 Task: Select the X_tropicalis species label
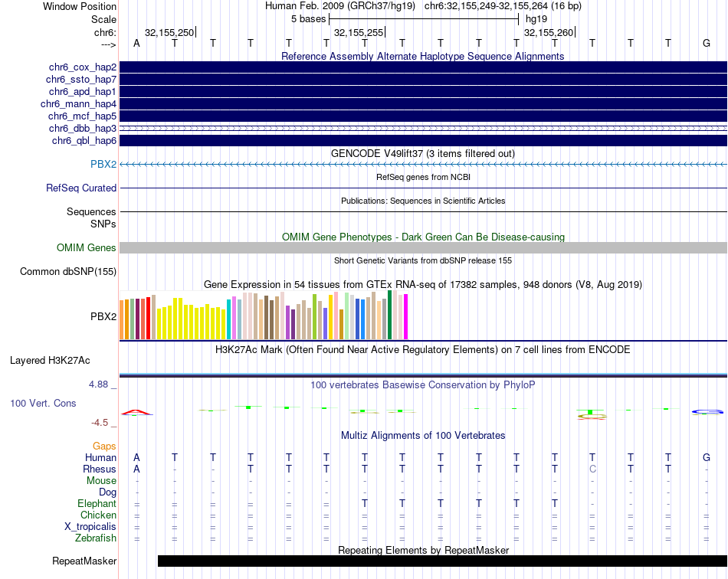[x=90, y=527]
